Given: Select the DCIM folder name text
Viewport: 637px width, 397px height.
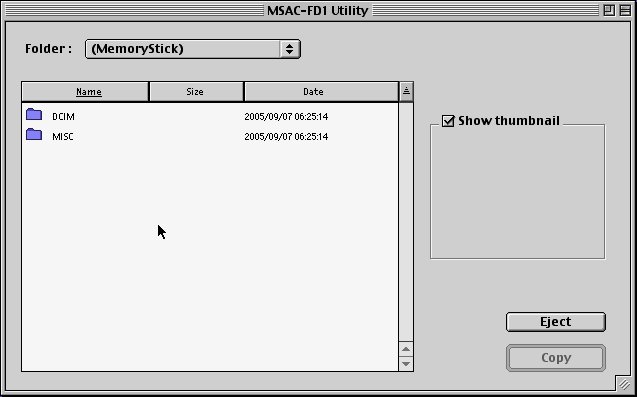Looking at the screenshot, I should (63, 117).
